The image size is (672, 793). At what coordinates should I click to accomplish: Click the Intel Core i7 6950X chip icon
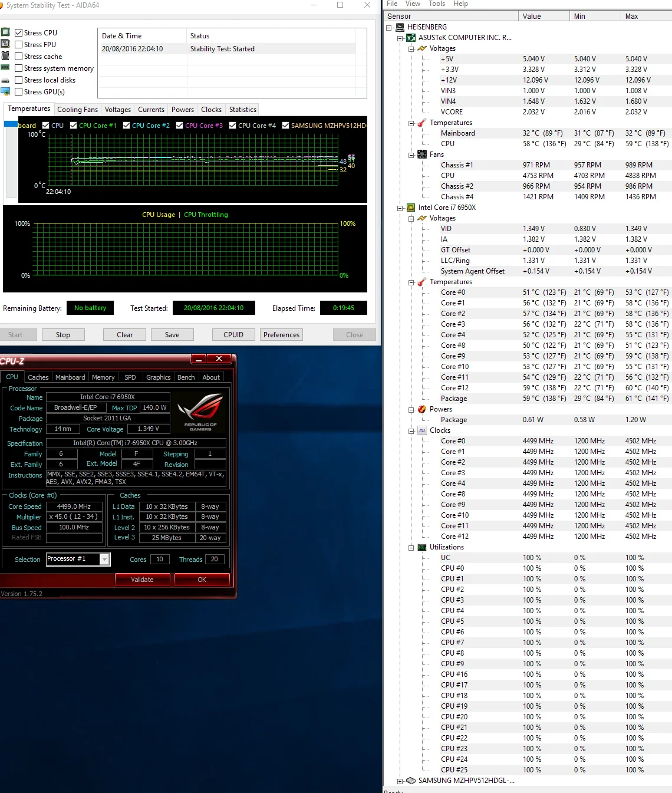click(x=411, y=208)
